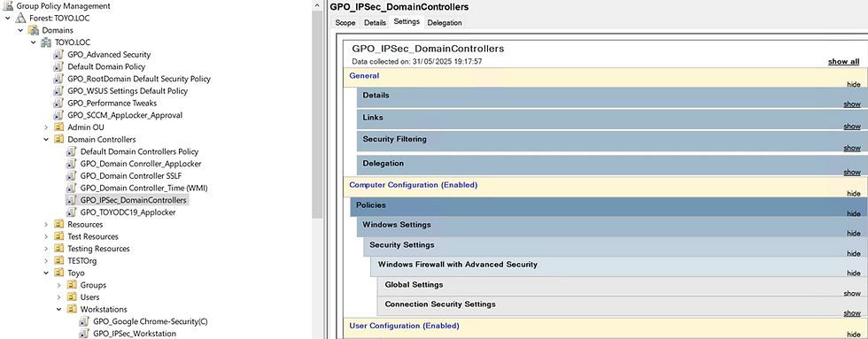Hide the Security Settings section
Viewport: 868px width, 339px height.
(854, 253)
